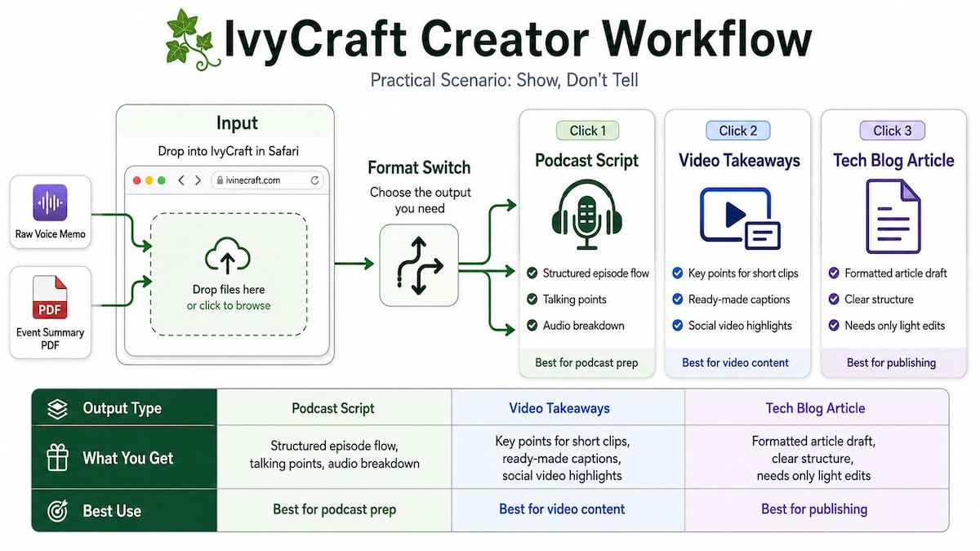Click 'Drop into IvyCraft in Safari' text
This screenshot has width=980, height=551.
(228, 151)
